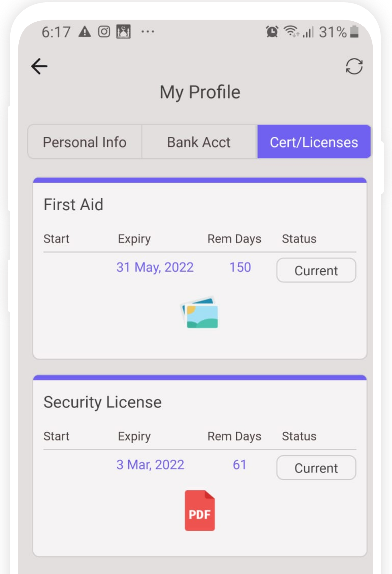Viewport: 392px width, 574px height.
Task: Tap the warning triangle notification icon
Action: (85, 31)
